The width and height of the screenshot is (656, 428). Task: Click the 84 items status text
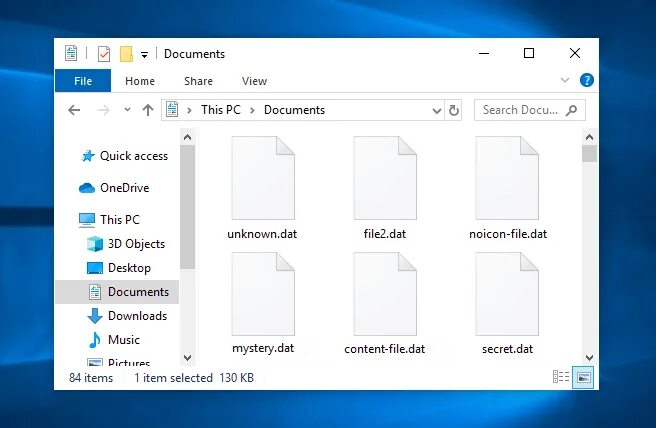tap(91, 378)
